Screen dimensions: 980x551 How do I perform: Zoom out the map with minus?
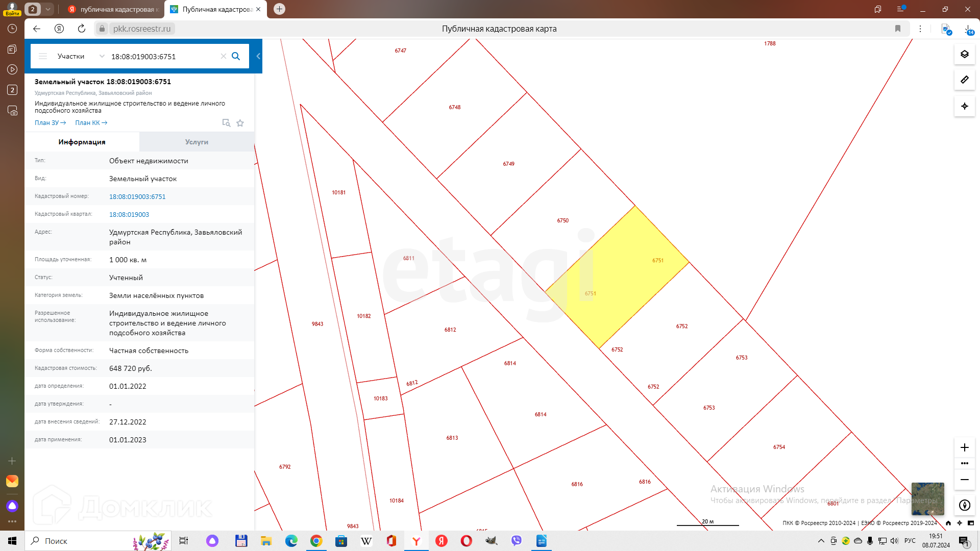[x=964, y=480]
